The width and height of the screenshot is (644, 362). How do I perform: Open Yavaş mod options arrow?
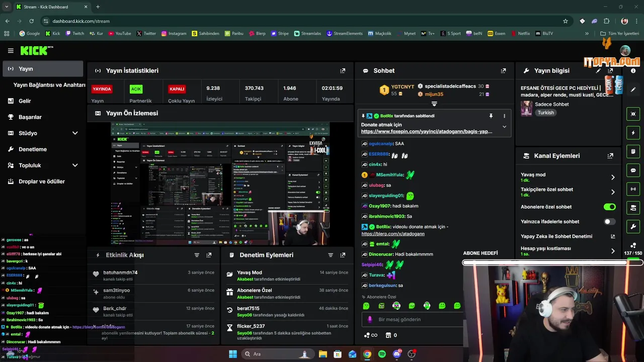(613, 177)
